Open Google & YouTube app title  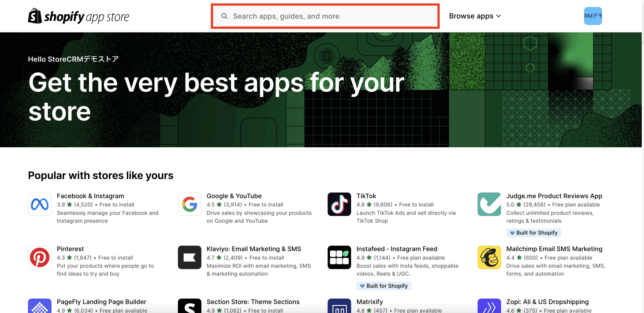pyautogui.click(x=234, y=196)
